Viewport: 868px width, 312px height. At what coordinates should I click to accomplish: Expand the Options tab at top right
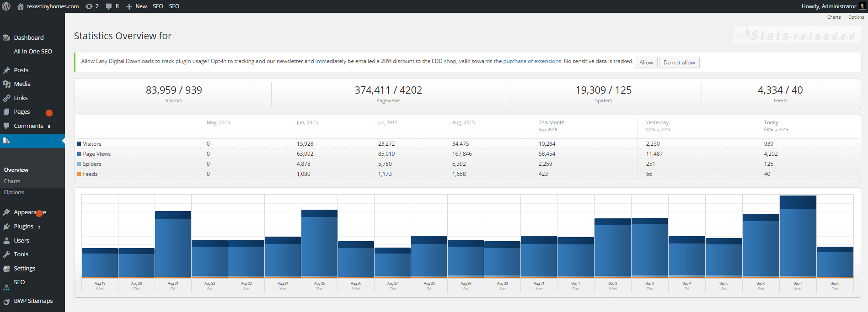point(856,17)
